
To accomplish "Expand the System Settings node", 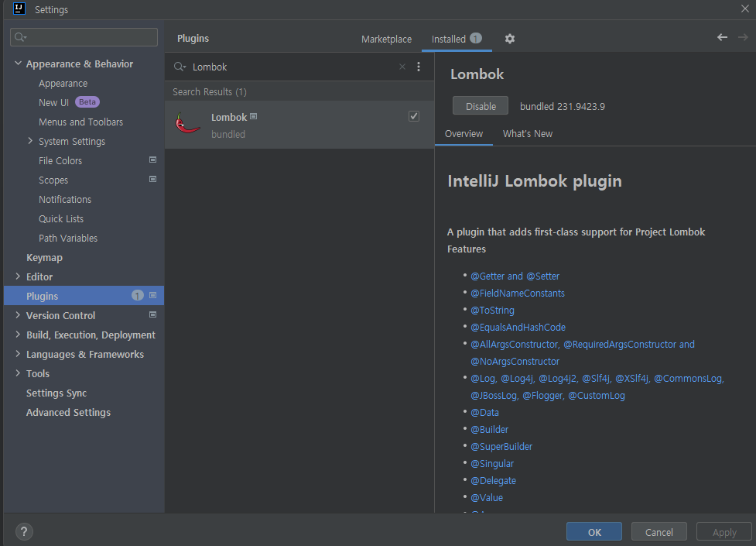I will coord(30,140).
